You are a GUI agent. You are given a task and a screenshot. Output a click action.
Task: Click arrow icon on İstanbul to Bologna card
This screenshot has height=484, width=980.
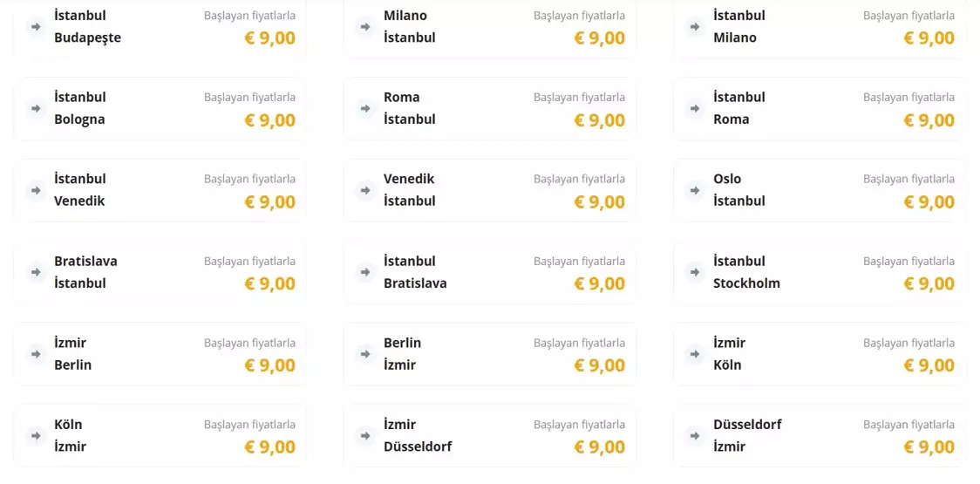pos(36,109)
